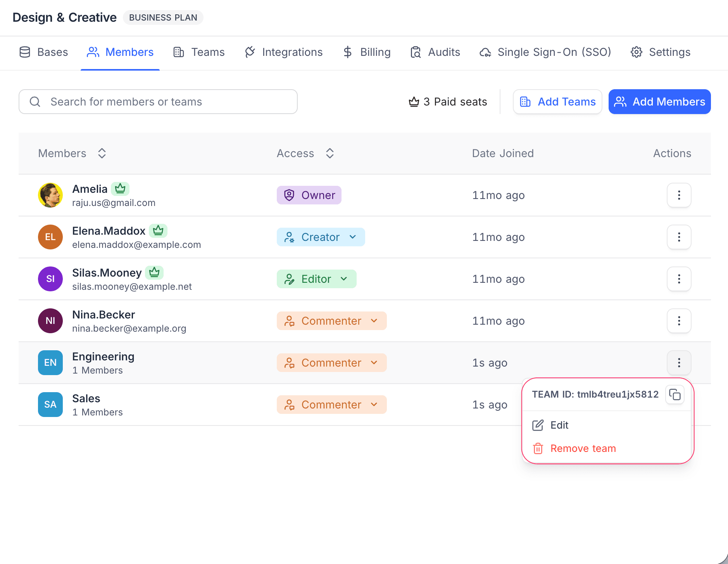Copy the team ID to clipboard
The width and height of the screenshot is (728, 564).
tap(675, 395)
